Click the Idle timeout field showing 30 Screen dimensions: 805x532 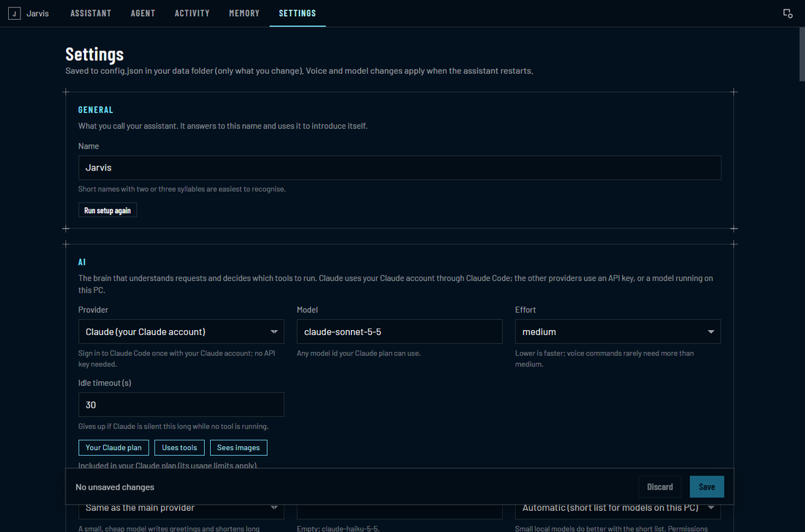[181, 405]
